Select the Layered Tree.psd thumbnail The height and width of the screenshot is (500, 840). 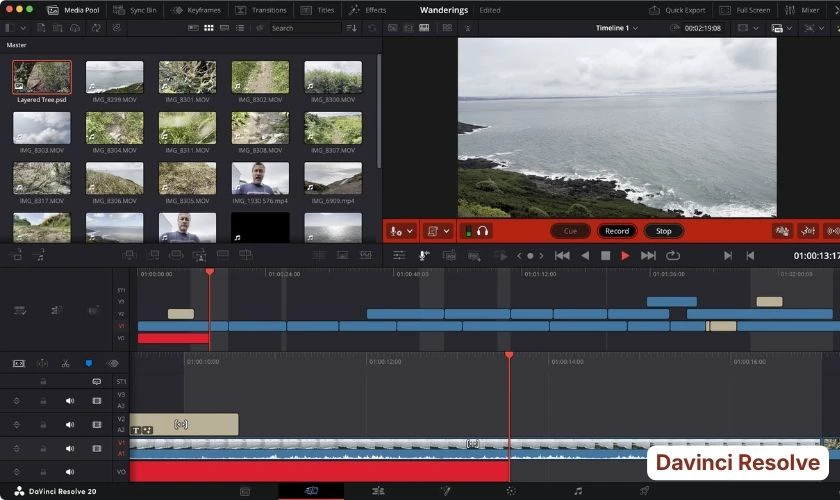pos(42,77)
